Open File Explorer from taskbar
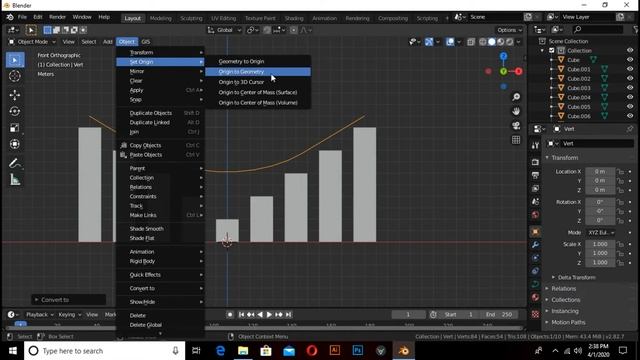640x360 pixels. click(x=243, y=351)
